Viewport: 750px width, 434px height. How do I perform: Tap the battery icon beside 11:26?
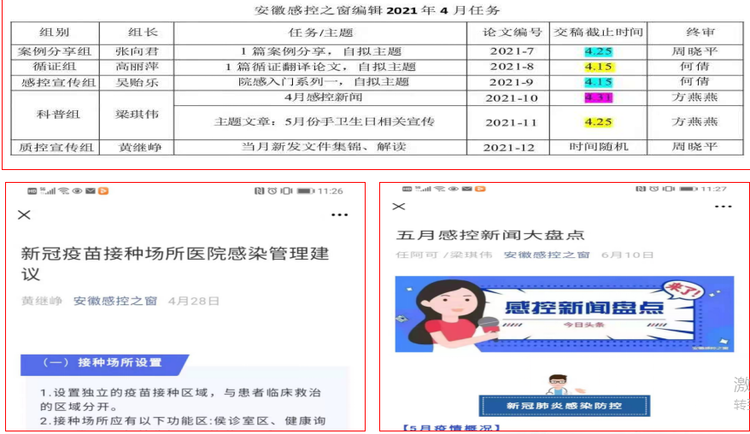(304, 190)
